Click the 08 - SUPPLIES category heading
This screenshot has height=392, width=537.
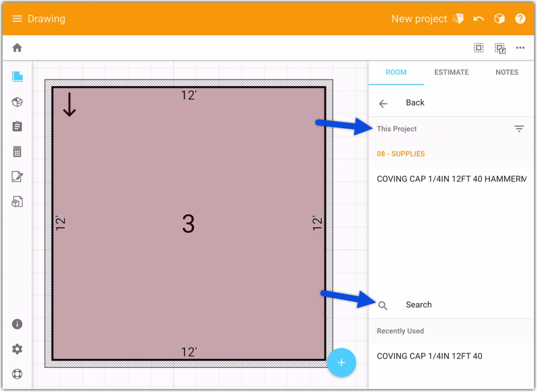(401, 154)
